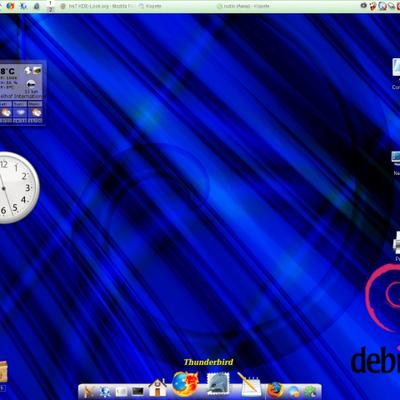Open the terminal icon in the dock

coord(138,391)
